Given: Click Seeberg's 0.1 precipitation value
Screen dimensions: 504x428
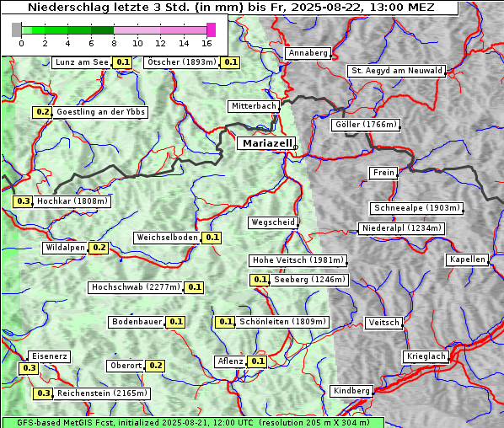Looking at the screenshot, I should [x=260, y=280].
